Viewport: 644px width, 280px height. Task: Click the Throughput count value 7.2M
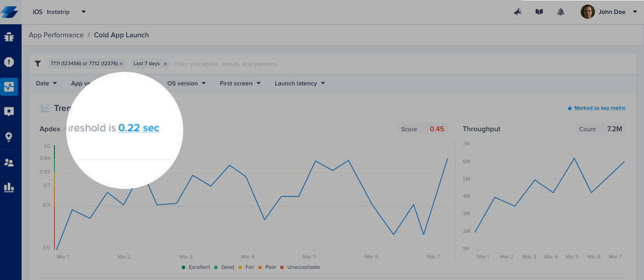(x=614, y=129)
